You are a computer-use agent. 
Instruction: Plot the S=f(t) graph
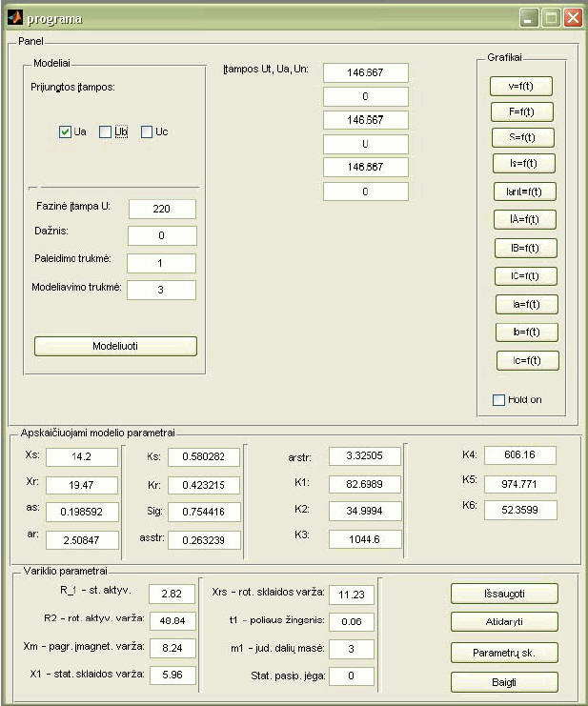coord(522,137)
